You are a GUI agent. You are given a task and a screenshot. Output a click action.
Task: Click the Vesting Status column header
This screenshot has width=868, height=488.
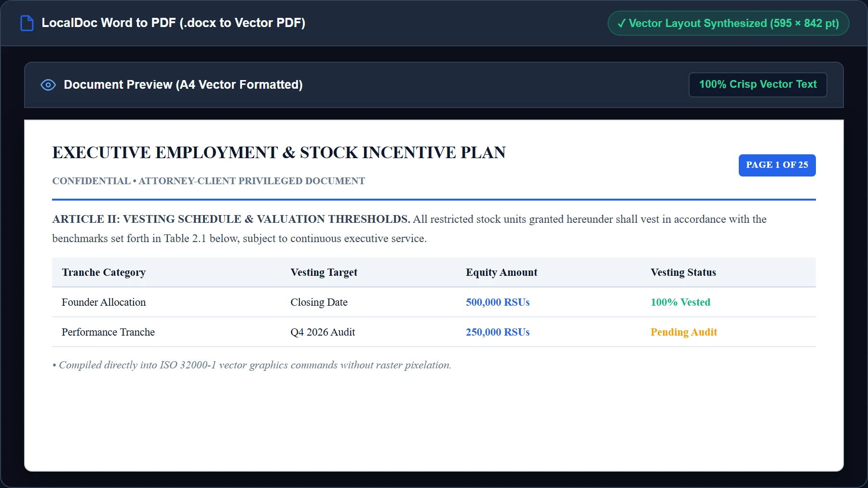click(x=683, y=272)
